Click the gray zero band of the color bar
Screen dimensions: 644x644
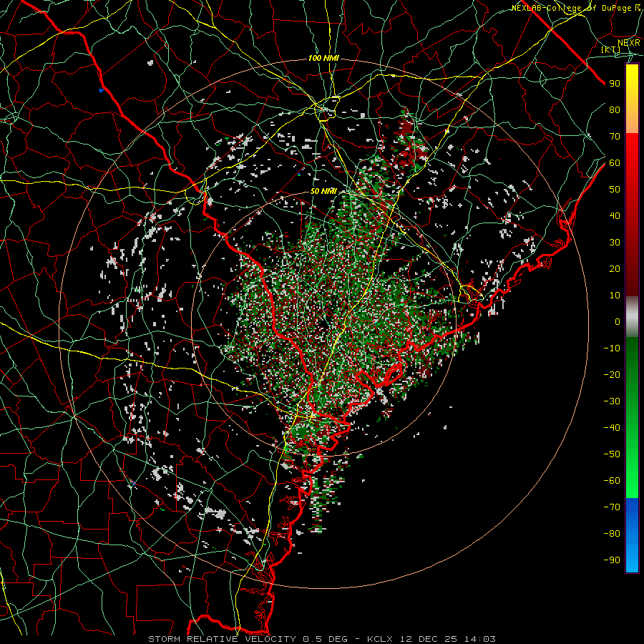click(632, 317)
